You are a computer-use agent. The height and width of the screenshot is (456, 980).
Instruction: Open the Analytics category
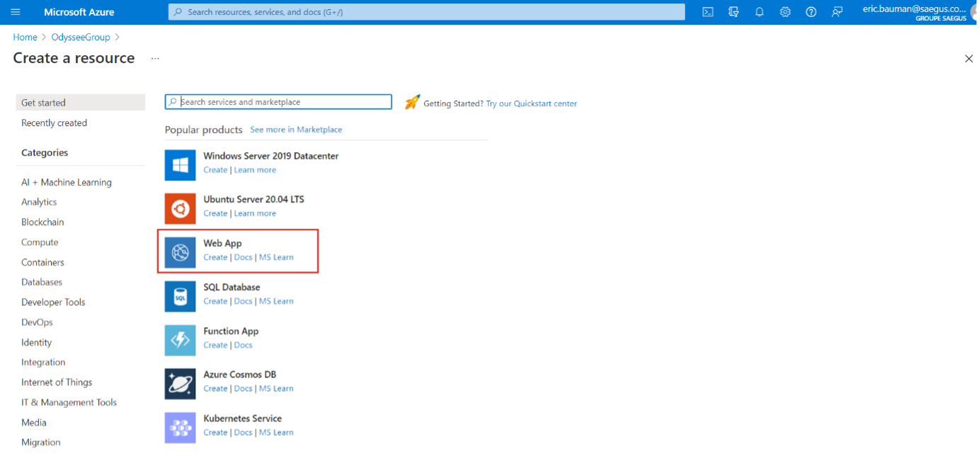tap(39, 202)
